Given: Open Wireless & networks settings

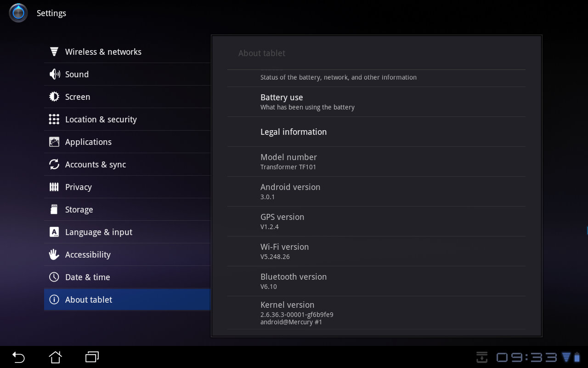Looking at the screenshot, I should click(x=127, y=52).
